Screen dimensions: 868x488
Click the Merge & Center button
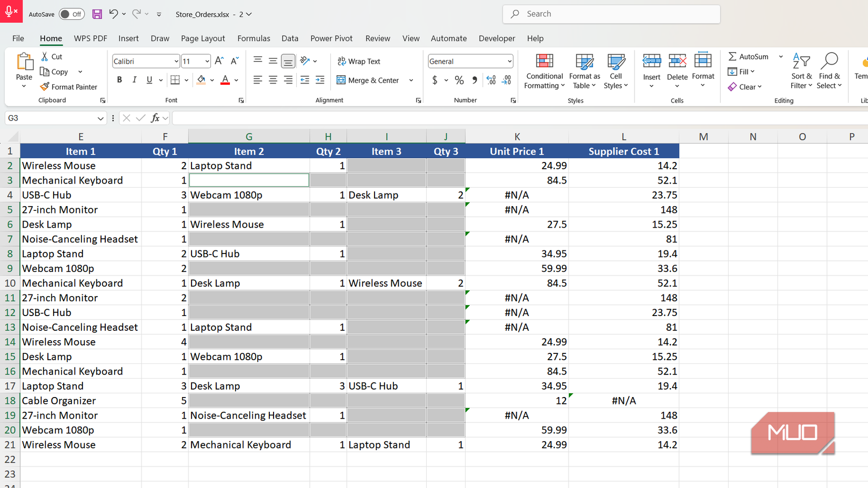click(x=368, y=80)
